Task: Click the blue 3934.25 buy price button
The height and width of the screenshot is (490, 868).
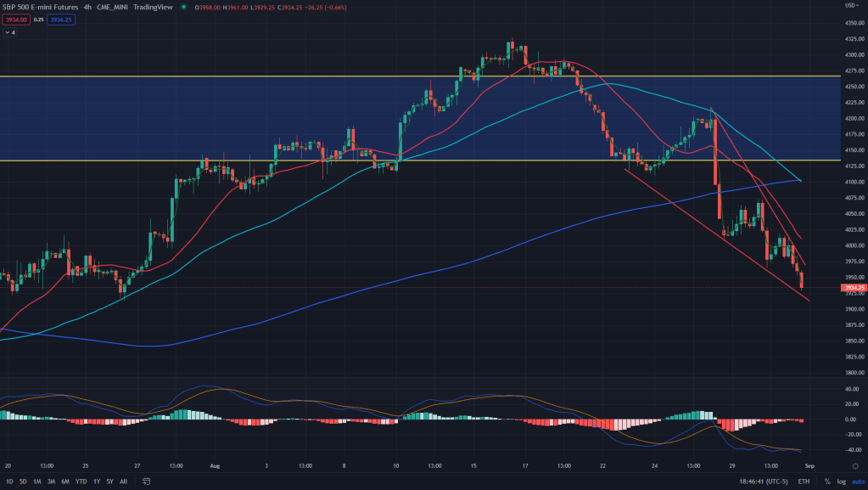Action: pos(61,19)
